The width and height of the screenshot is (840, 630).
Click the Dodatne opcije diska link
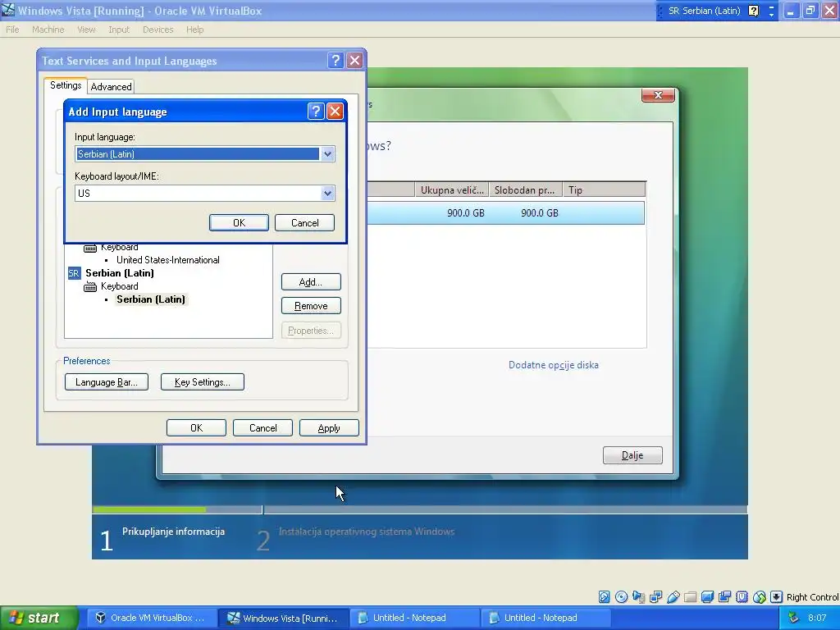coord(554,365)
